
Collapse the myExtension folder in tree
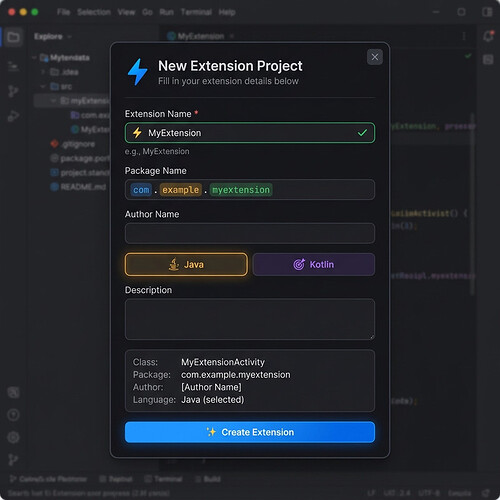click(53, 101)
